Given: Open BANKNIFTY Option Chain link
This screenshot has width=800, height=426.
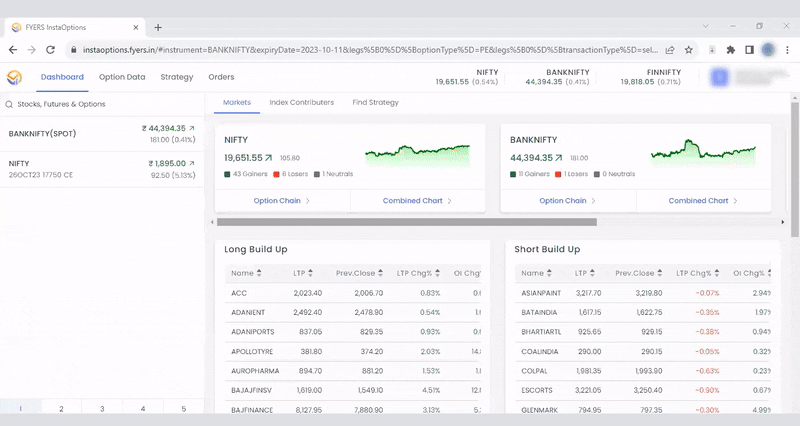Looking at the screenshot, I should click(568, 201).
